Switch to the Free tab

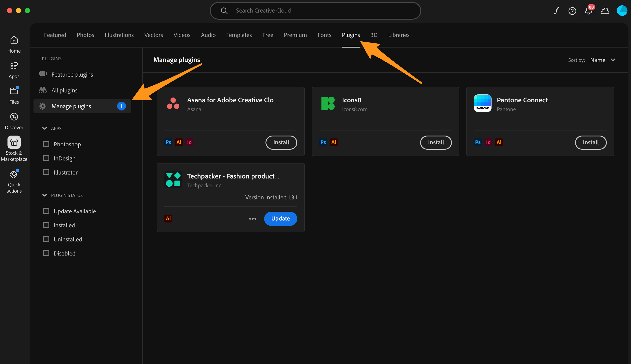(268, 35)
